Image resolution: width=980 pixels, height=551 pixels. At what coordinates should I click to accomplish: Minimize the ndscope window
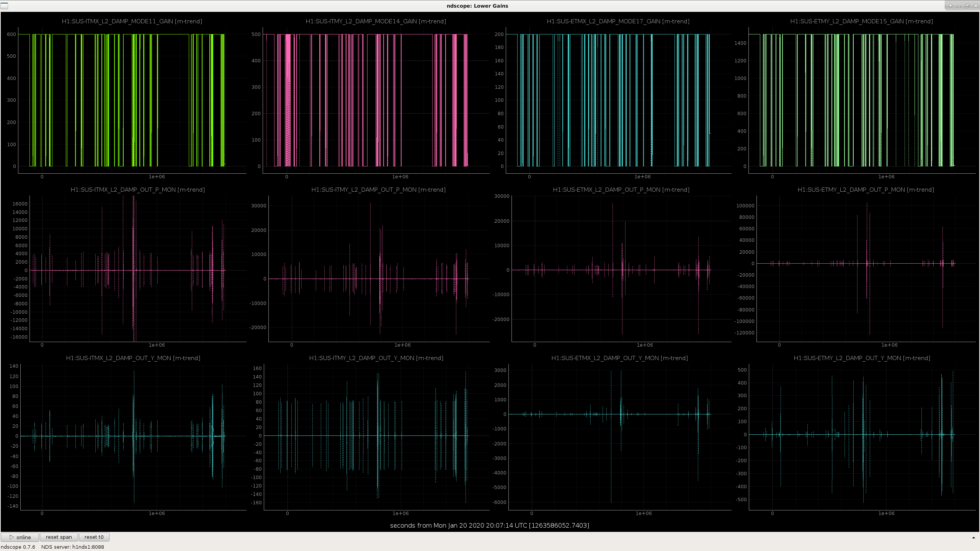coord(959,6)
